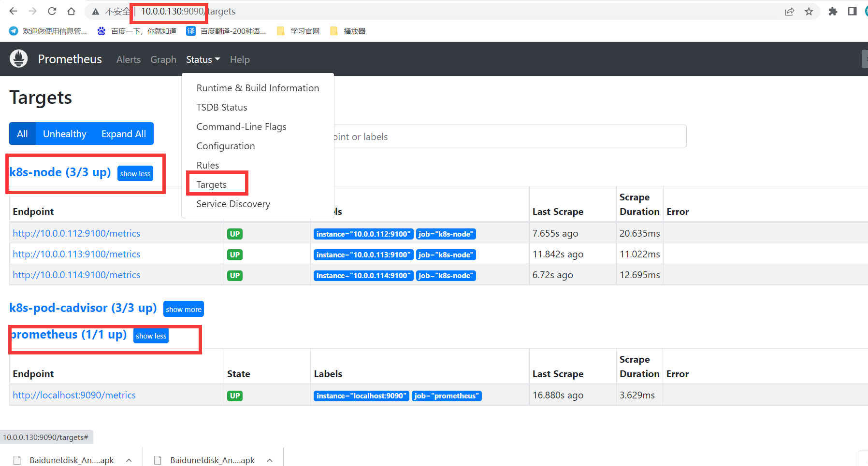Click the browser back arrow
Screen dimensions: 868x466
click(x=13, y=11)
